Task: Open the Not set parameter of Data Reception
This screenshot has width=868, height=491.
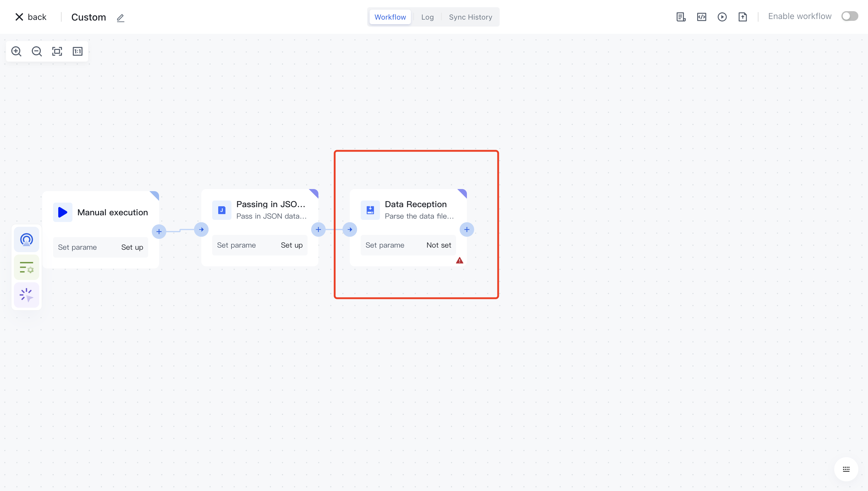Action: coord(439,245)
